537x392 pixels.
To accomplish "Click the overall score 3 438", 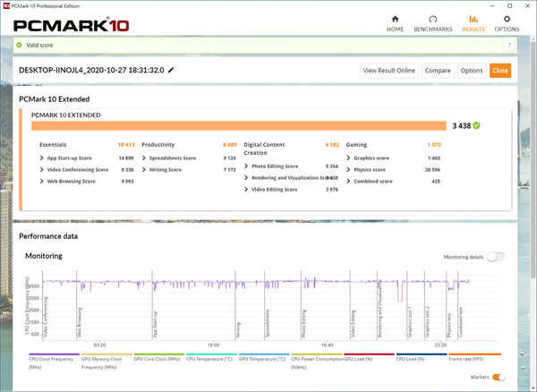I will (461, 125).
